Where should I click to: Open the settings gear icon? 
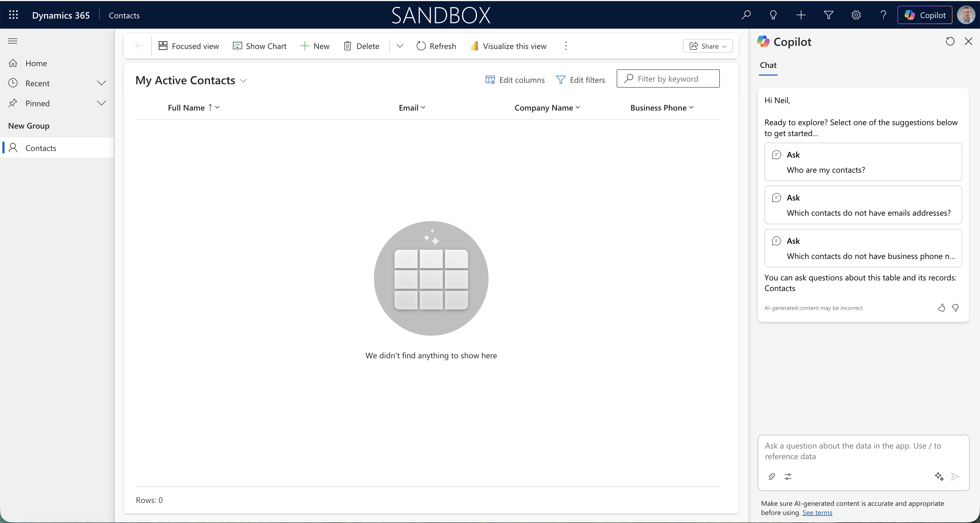click(856, 15)
